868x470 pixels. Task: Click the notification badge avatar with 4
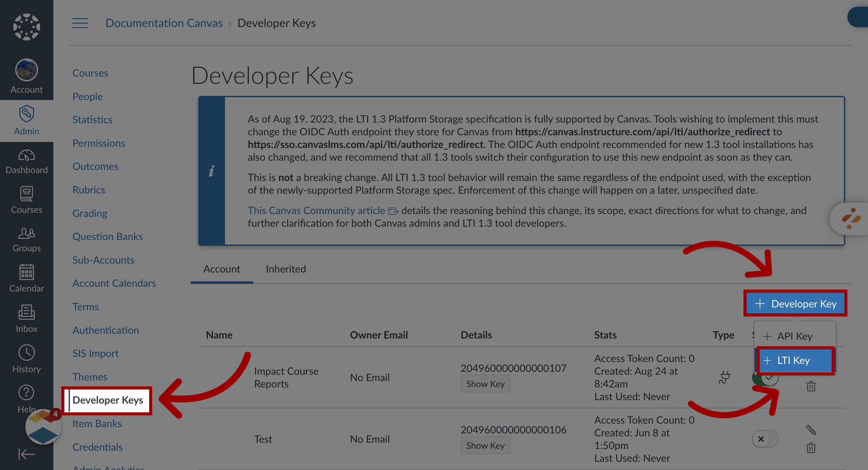point(43,426)
